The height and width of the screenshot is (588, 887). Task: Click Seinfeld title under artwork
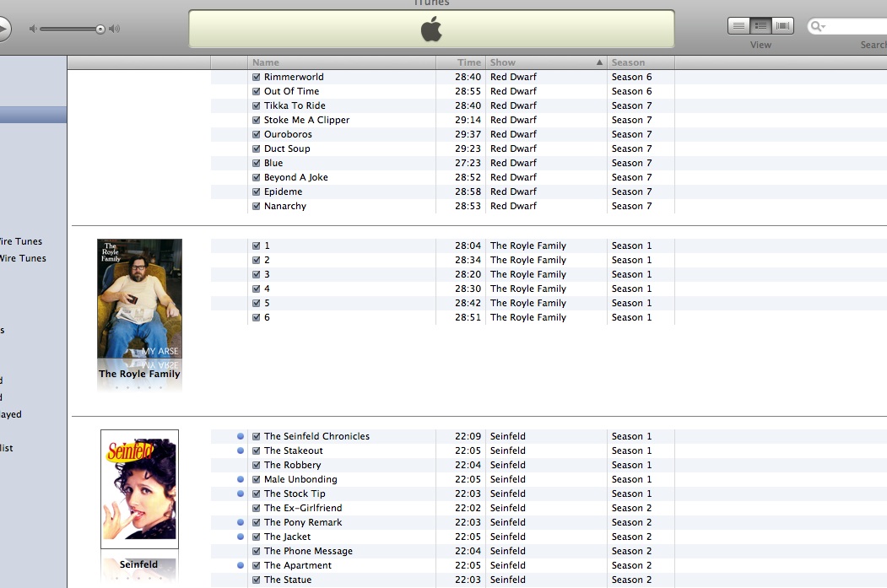[x=138, y=564]
